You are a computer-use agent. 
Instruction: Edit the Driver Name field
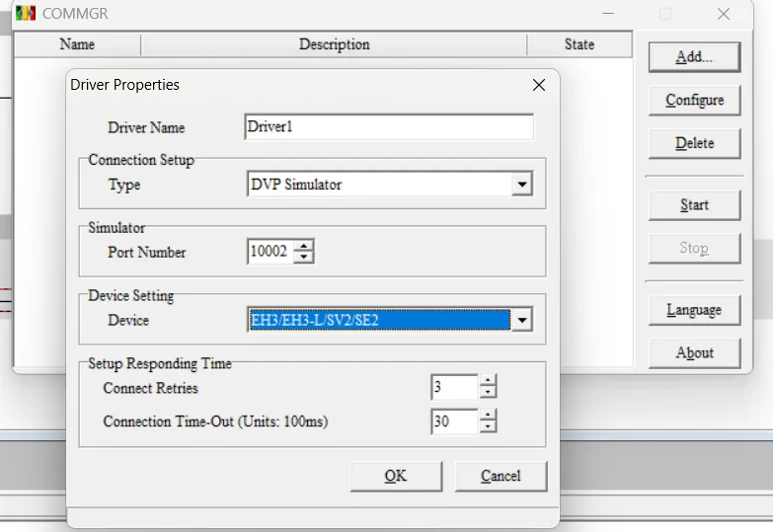pyautogui.click(x=389, y=126)
